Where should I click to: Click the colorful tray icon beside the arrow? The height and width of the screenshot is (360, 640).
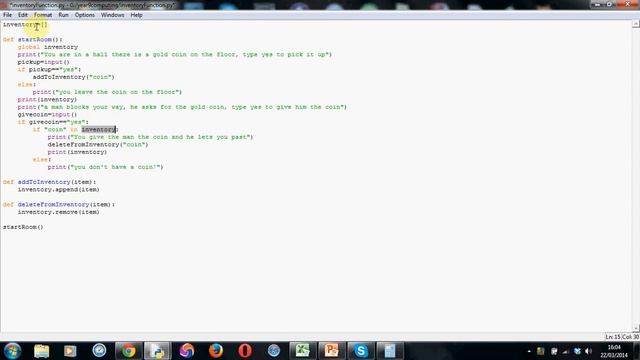point(541,351)
